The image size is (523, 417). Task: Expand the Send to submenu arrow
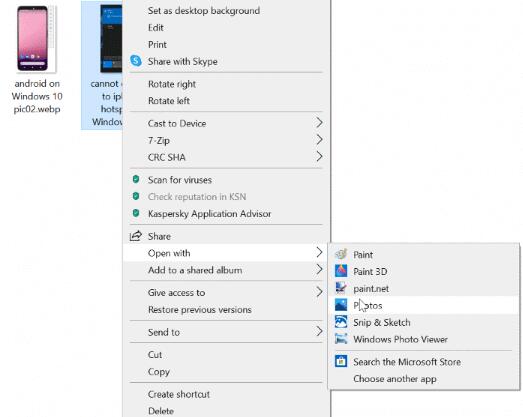point(319,332)
